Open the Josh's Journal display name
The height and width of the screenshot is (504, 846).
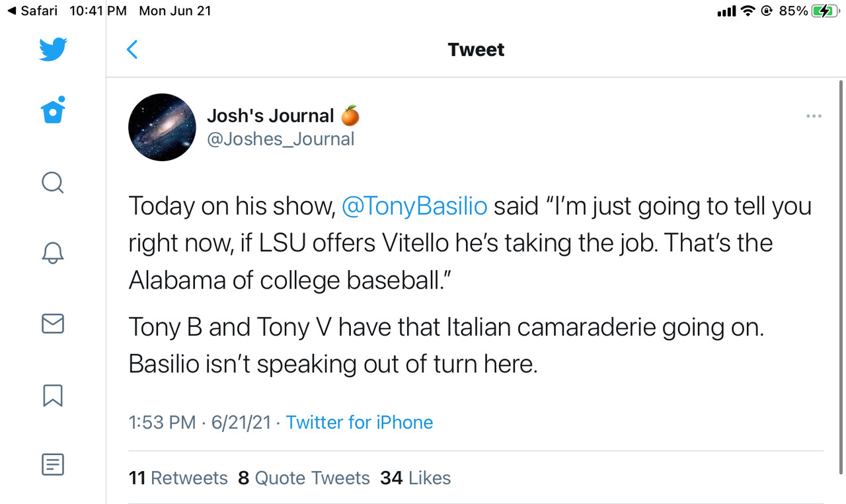point(270,116)
